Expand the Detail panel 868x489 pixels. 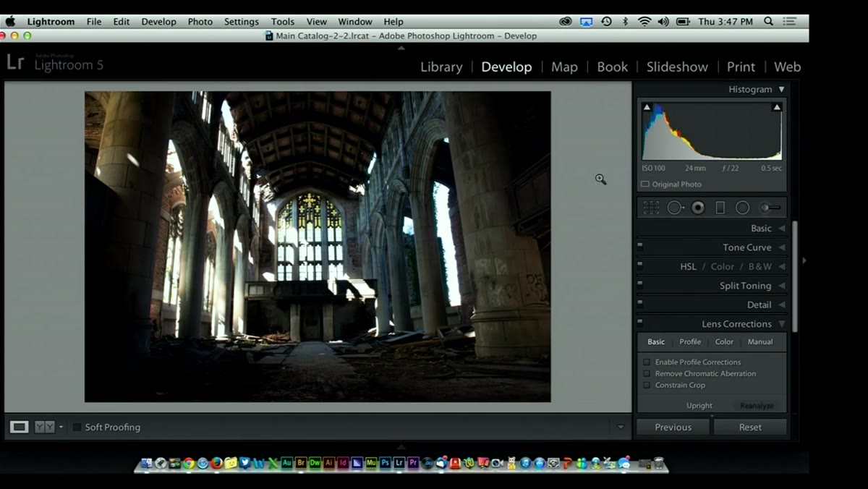pos(781,305)
